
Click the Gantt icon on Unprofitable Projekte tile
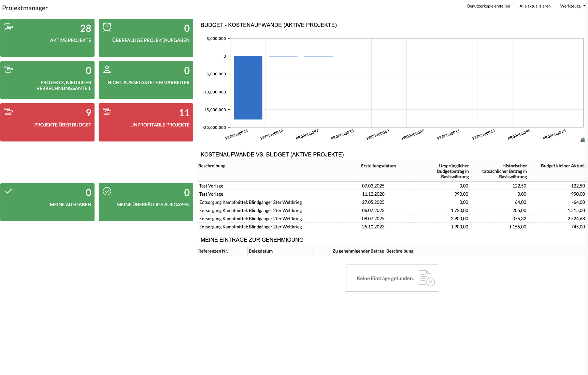pos(107,111)
